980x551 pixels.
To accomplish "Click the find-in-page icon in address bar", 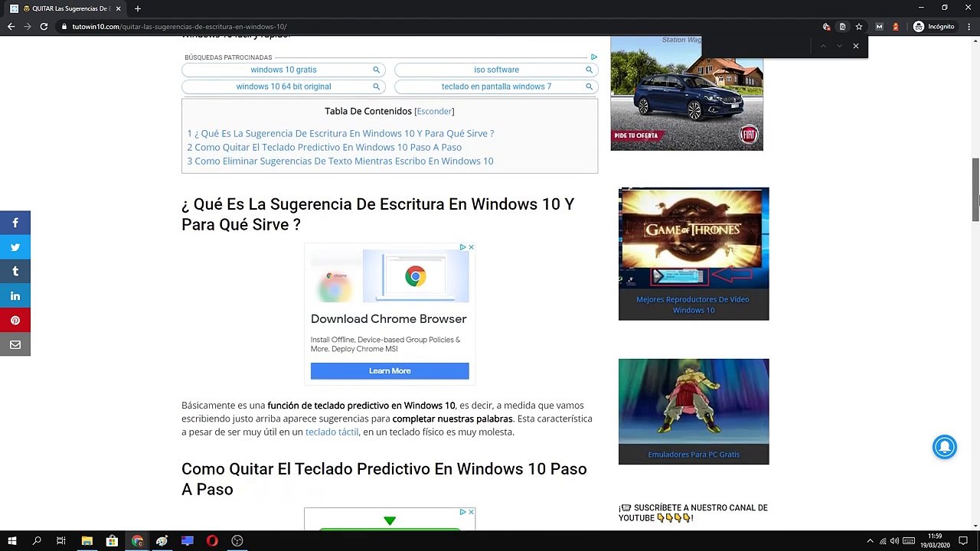I will point(842,27).
